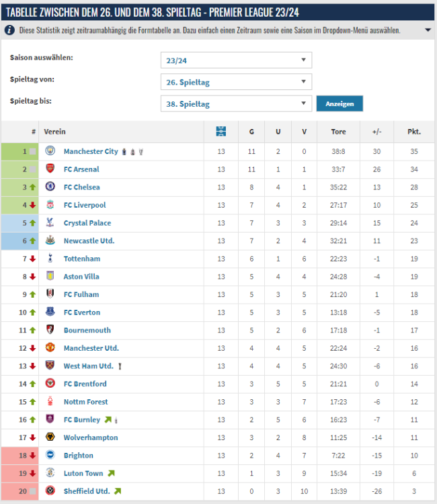
Task: Click the Brighton club crest
Action: (x=50, y=456)
